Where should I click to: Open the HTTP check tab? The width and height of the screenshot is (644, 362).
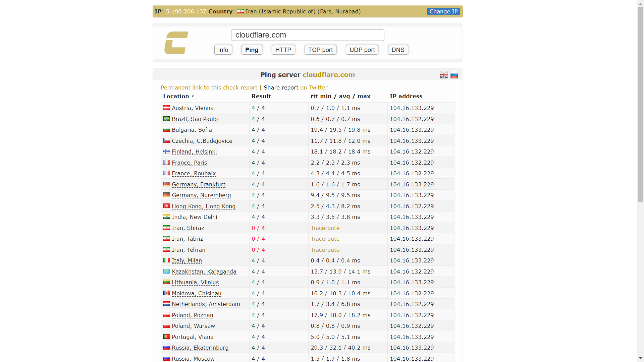(283, 50)
